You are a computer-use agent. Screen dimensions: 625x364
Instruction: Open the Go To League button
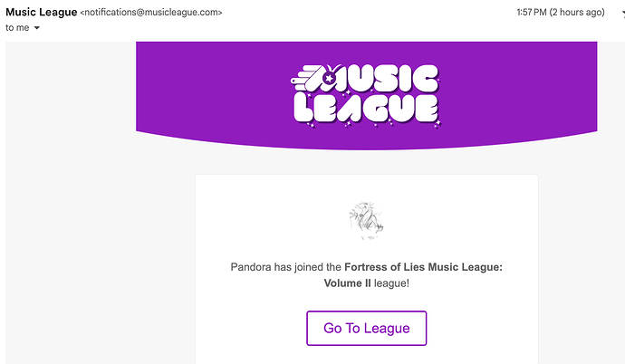pos(366,328)
